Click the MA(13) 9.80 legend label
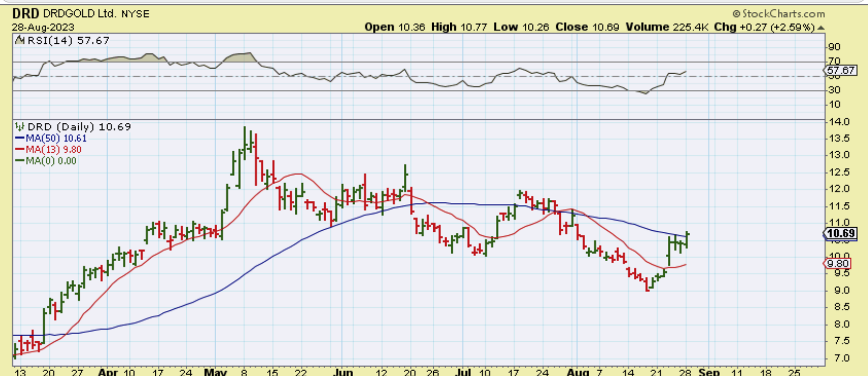 click(x=53, y=150)
